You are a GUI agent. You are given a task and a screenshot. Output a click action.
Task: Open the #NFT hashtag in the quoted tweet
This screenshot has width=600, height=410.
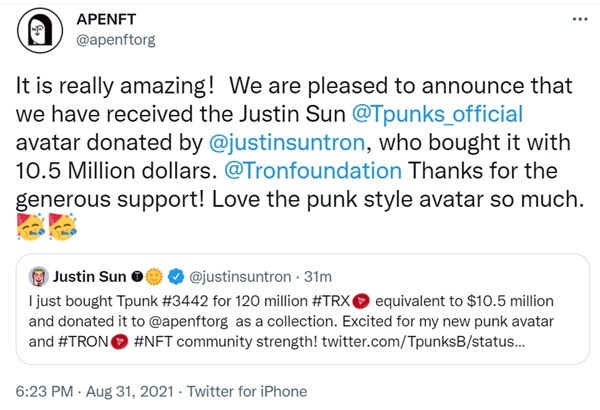(x=154, y=342)
